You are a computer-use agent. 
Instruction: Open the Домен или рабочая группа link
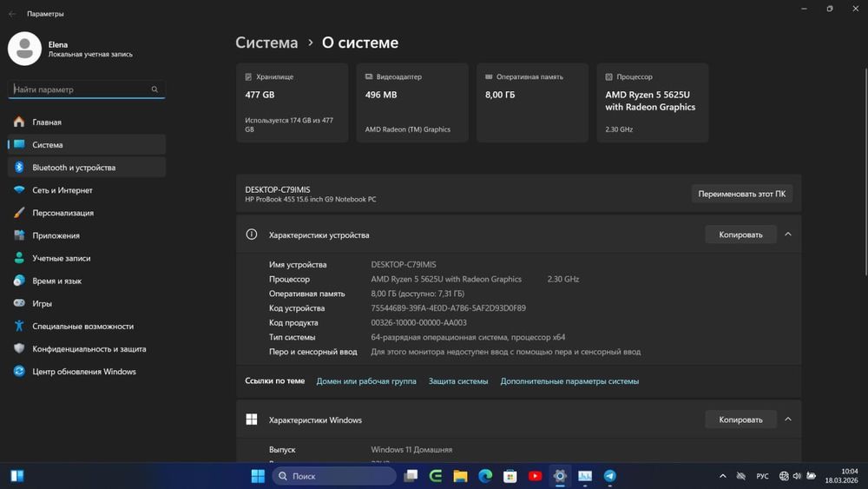tap(366, 381)
